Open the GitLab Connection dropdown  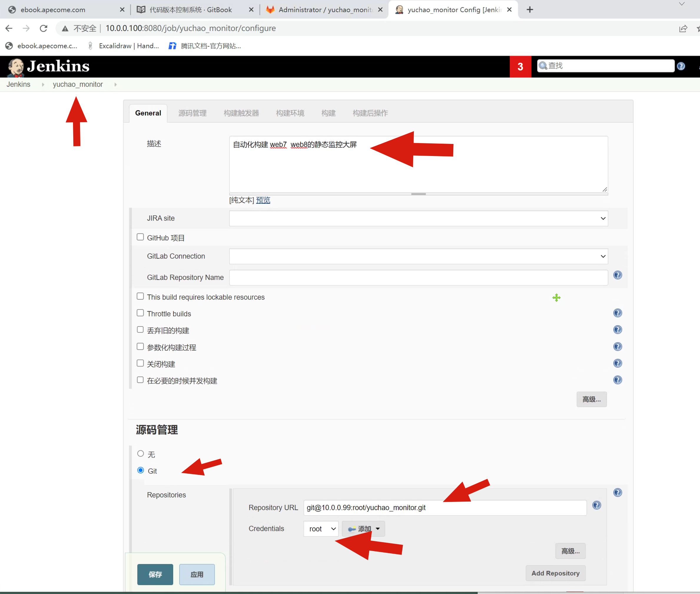[418, 256]
